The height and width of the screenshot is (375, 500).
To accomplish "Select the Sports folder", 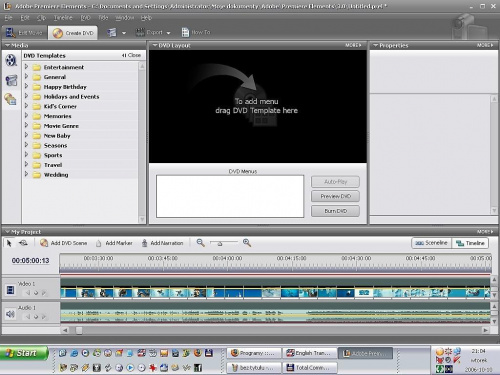I will click(x=53, y=155).
